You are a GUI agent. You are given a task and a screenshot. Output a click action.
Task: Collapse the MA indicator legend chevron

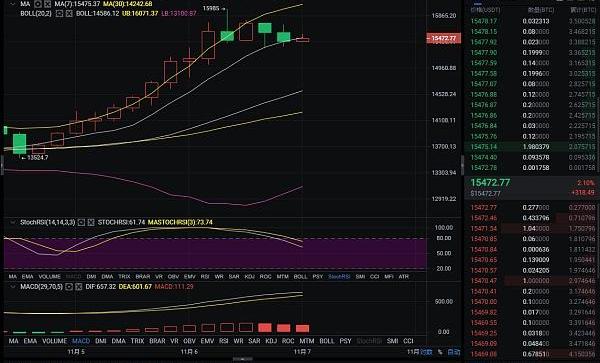[x=13, y=4]
